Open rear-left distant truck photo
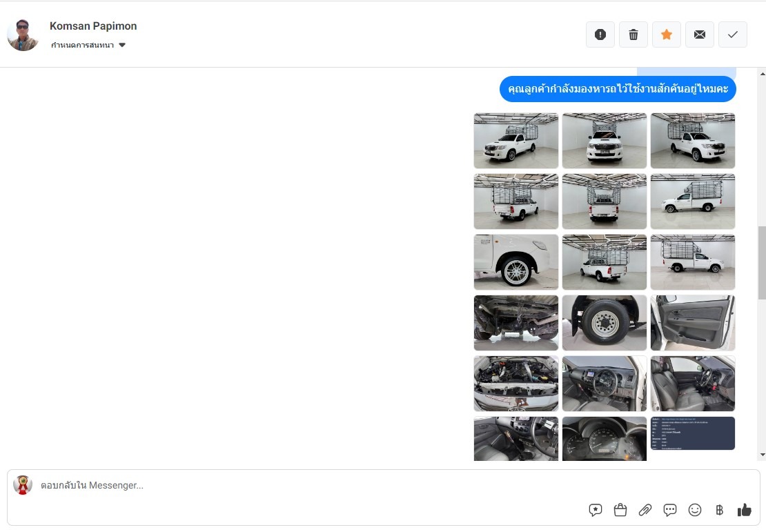Image resolution: width=766 pixels, height=532 pixels. tap(605, 262)
